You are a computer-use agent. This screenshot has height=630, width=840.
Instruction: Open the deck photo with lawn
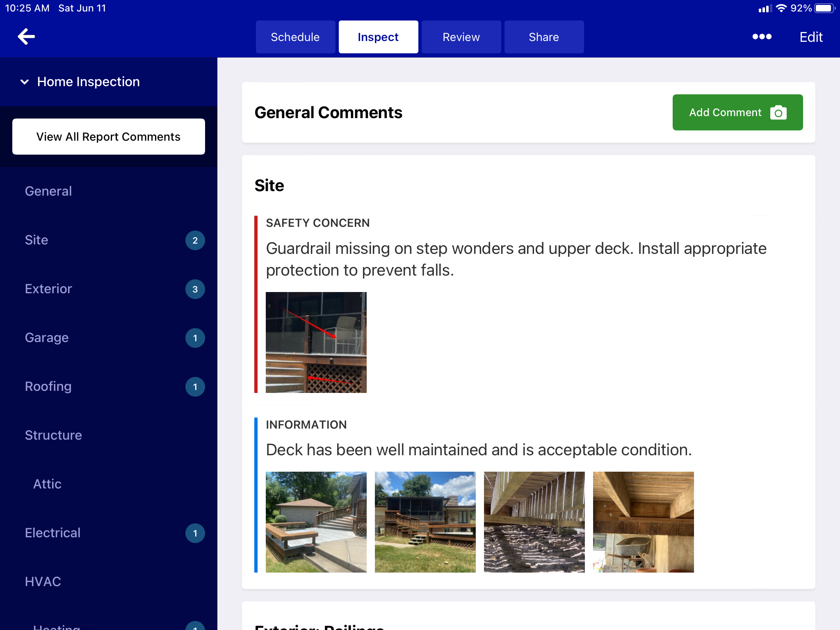pyautogui.click(x=425, y=522)
